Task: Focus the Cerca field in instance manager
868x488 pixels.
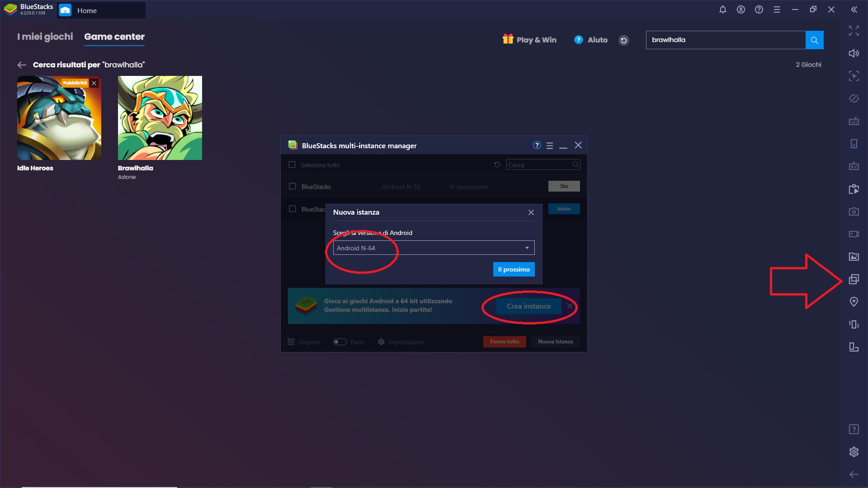Action: coord(543,165)
